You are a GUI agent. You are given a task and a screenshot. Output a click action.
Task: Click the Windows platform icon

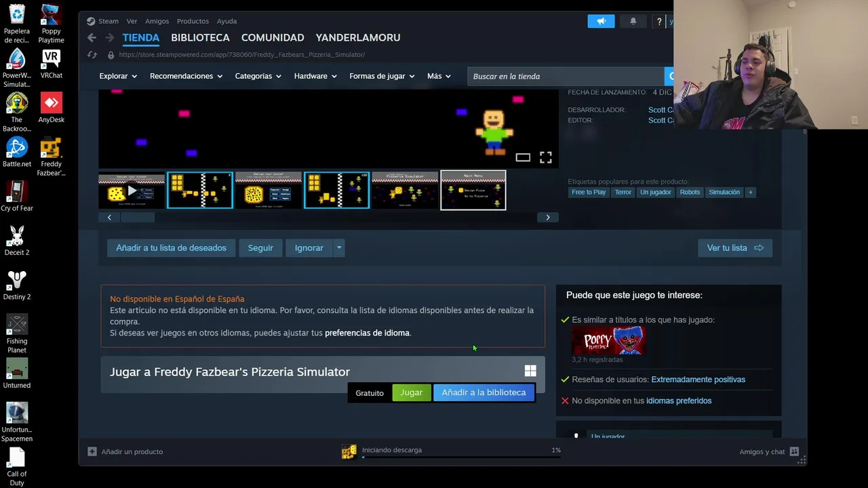click(530, 371)
